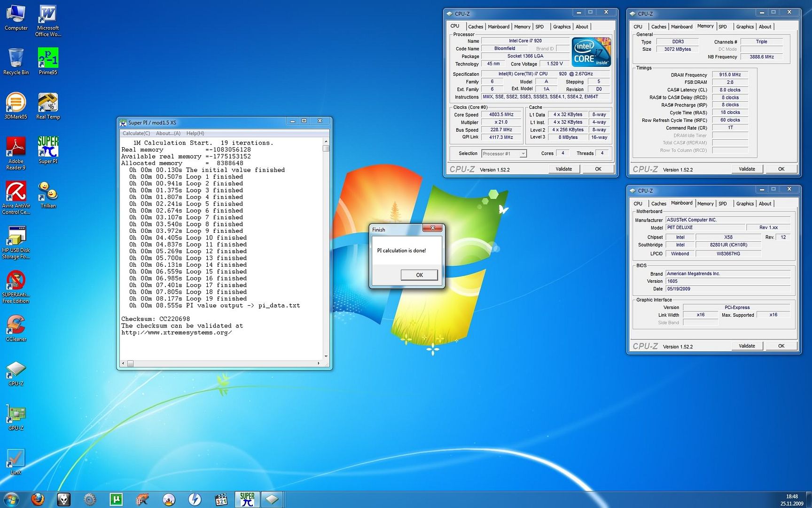812x508 pixels.
Task: Open the Windows Start menu orb
Action: [x=11, y=499]
